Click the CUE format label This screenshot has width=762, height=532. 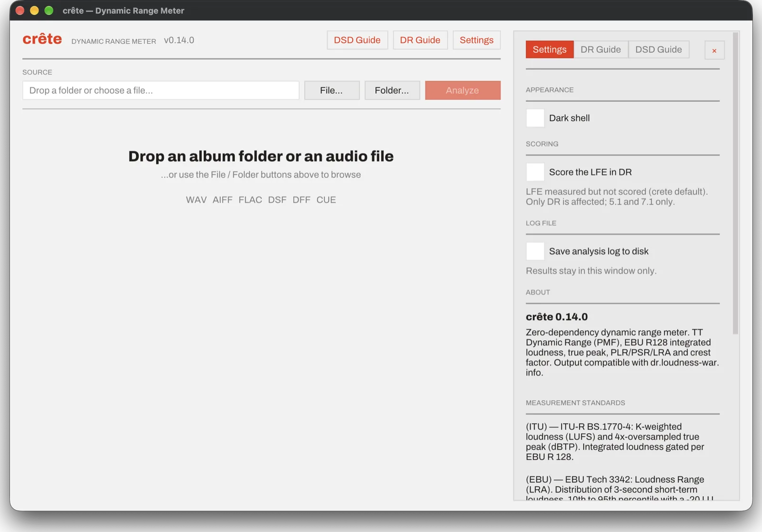(326, 200)
